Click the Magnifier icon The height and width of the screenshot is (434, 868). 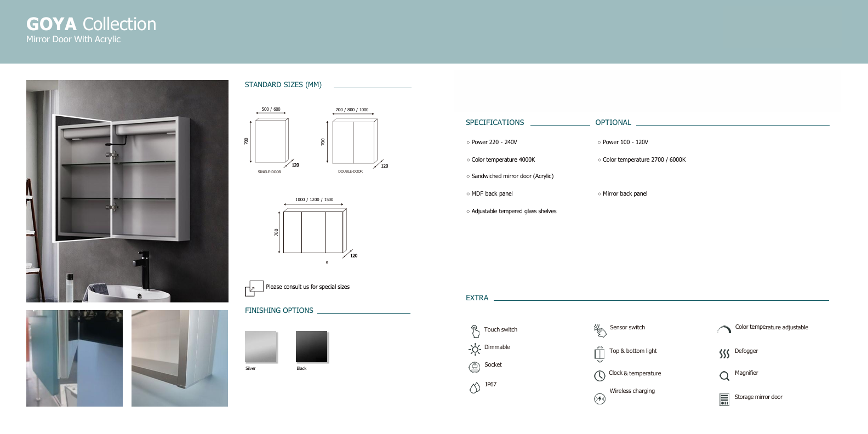point(724,376)
